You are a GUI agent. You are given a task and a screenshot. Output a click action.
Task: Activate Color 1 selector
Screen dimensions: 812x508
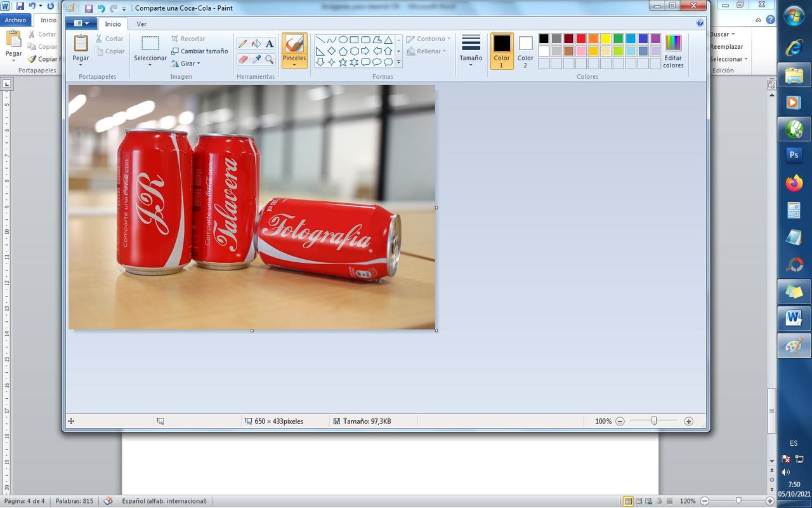502,51
